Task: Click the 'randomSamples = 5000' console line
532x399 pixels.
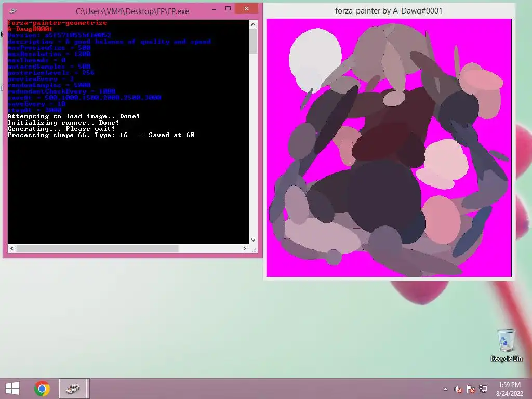Action: (49, 85)
